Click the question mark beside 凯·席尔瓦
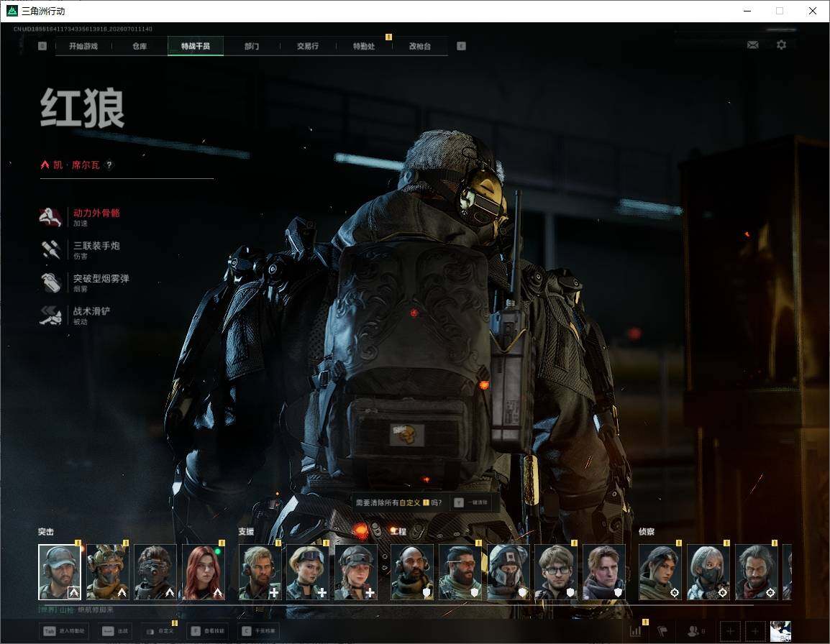Screen dimensions: 830x644 point(109,165)
